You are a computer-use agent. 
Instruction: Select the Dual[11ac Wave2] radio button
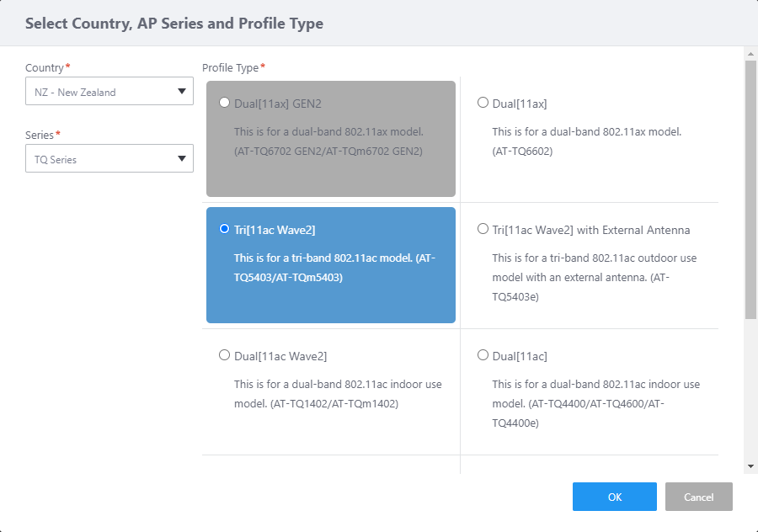click(x=224, y=355)
